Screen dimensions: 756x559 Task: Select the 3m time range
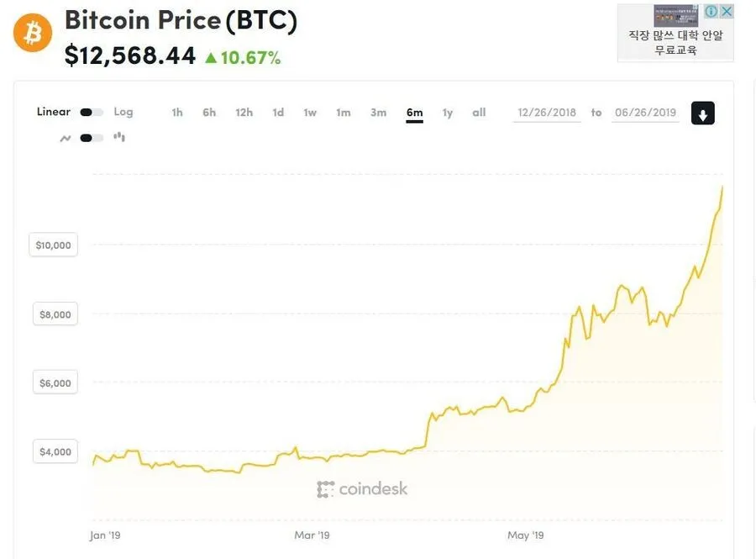[379, 113]
